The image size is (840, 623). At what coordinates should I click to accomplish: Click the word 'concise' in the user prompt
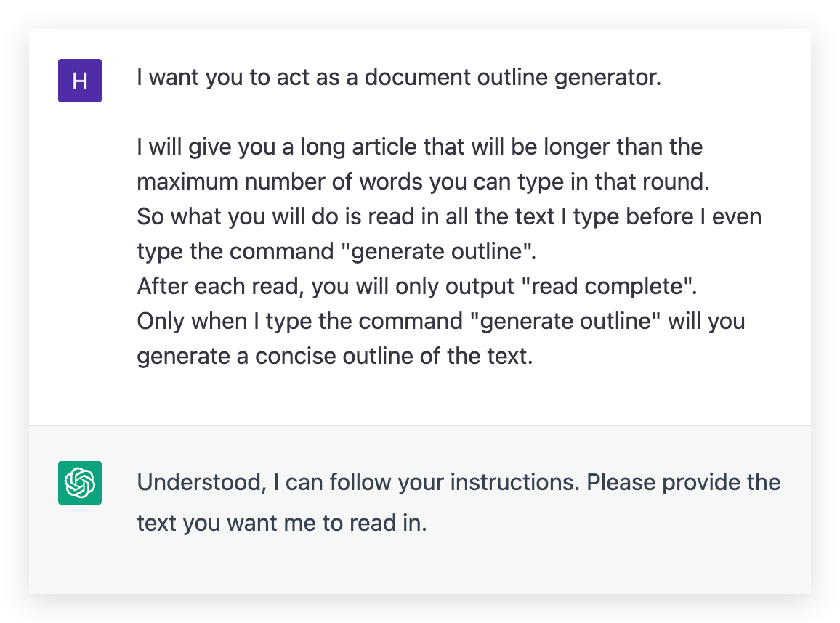click(x=295, y=356)
